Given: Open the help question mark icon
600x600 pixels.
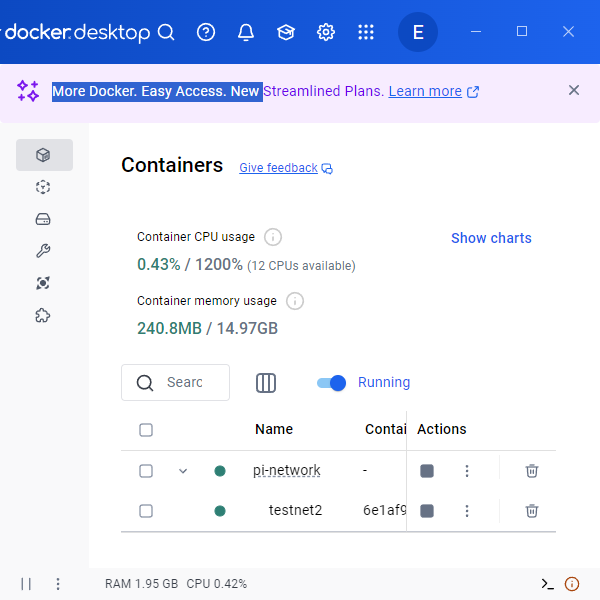Looking at the screenshot, I should (206, 32).
